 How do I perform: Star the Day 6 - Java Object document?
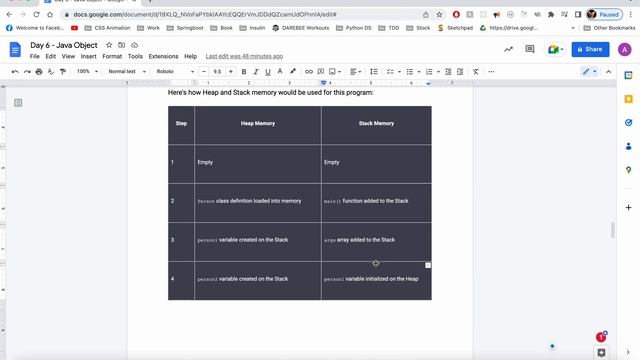109,45
